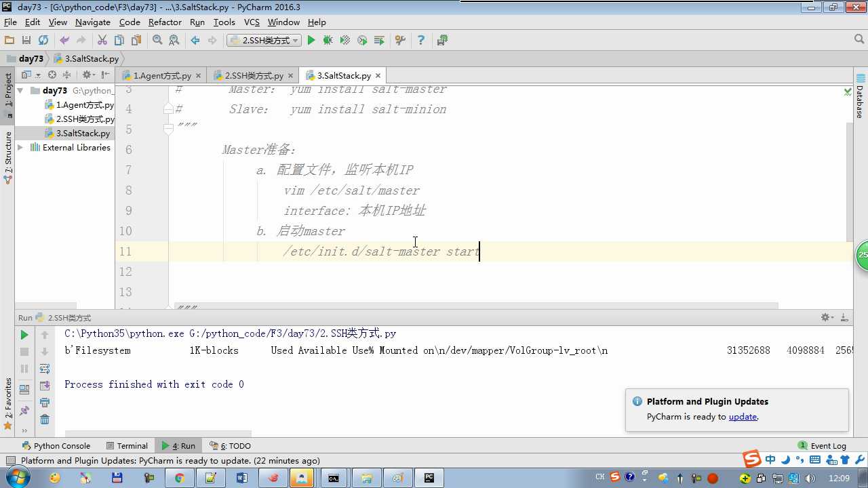Click Collapse All icon in Project panel
This screenshot has height=488, width=868.
(x=67, y=75)
